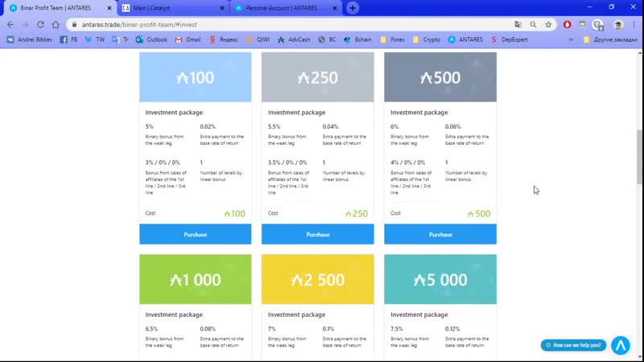
Task: Open the Bchain bookmark
Action: (x=357, y=39)
